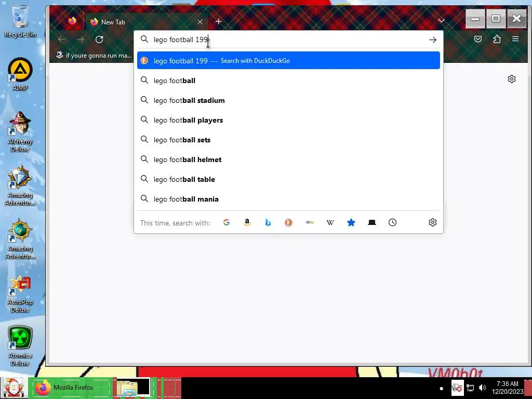Reload the current page
Image resolution: width=532 pixels, height=399 pixels.
(x=99, y=39)
